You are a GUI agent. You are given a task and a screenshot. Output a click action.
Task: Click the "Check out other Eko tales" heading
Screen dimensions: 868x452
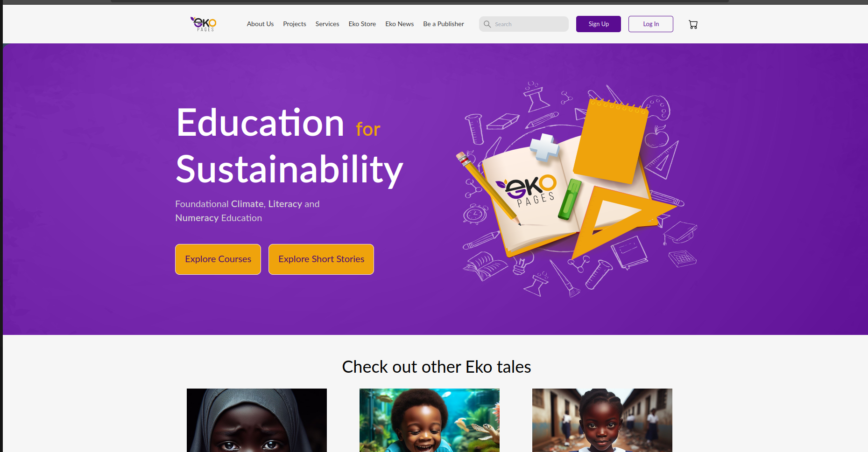(437, 367)
